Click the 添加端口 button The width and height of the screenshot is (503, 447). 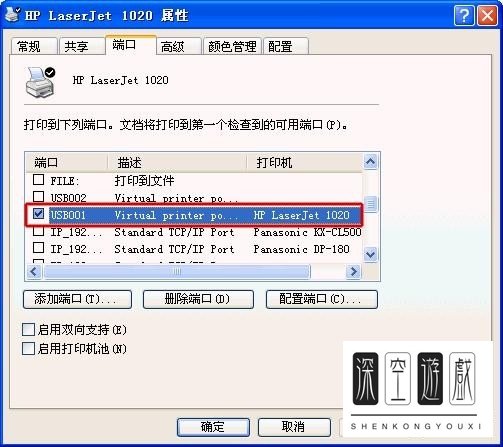(77, 299)
